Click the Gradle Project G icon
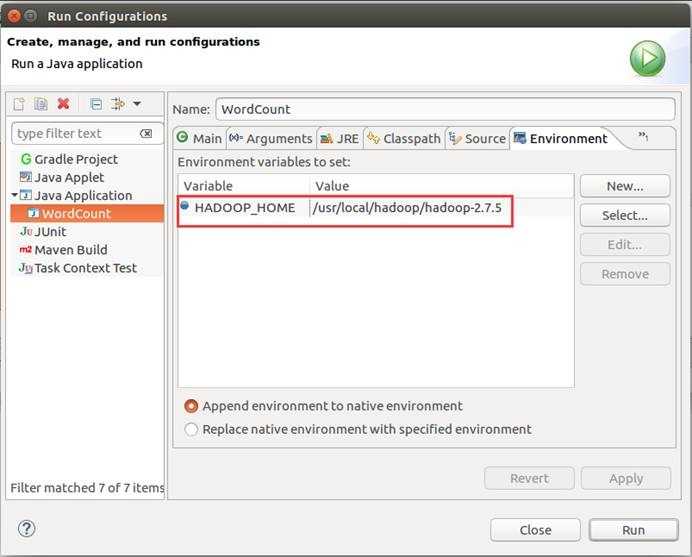692x557 pixels. coord(26,159)
